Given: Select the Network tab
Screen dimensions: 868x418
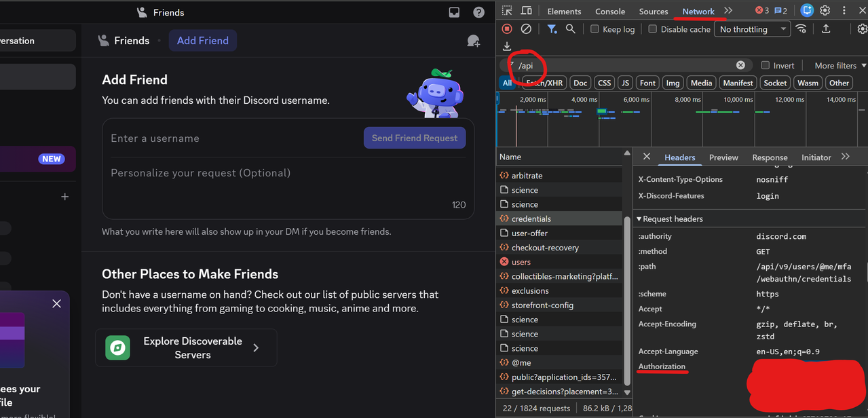Looking at the screenshot, I should (698, 12).
